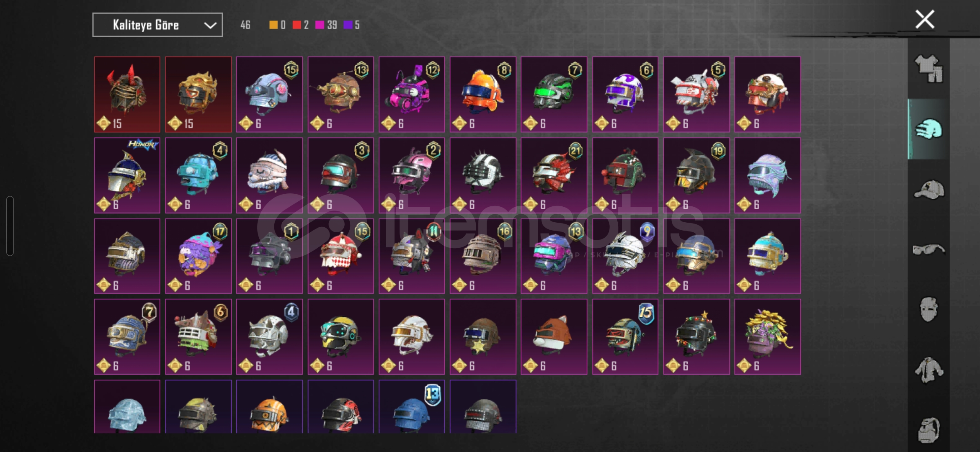
Task: Pick the green visor helmet with badge 7
Action: pos(554,95)
